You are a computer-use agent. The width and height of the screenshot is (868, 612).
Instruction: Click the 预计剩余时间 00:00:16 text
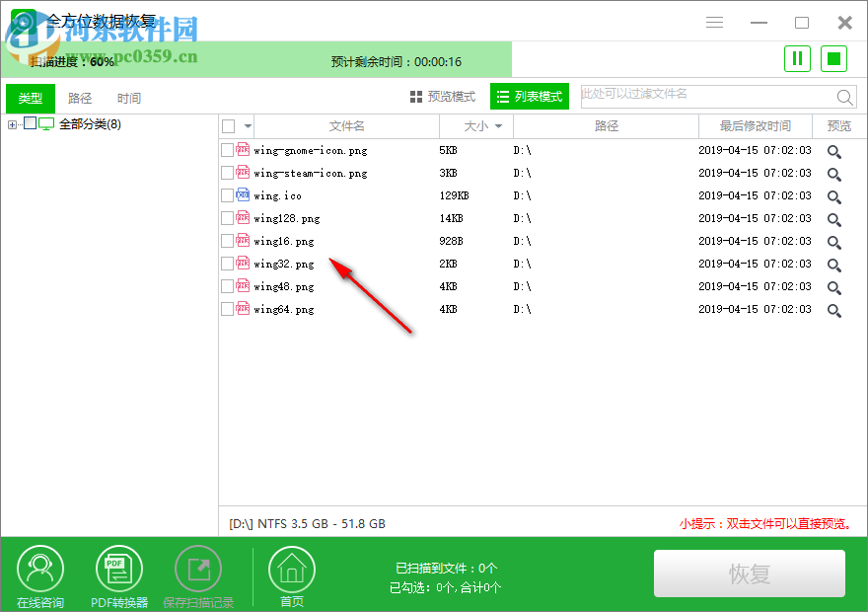(397, 62)
